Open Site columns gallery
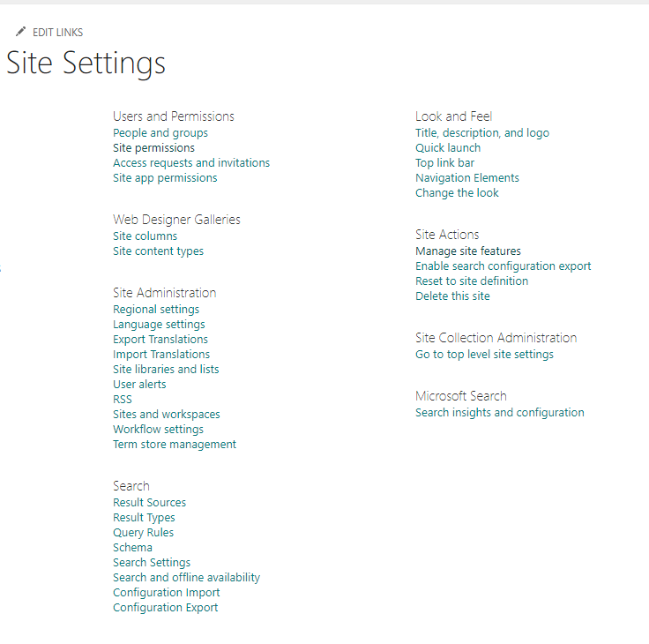 point(145,236)
